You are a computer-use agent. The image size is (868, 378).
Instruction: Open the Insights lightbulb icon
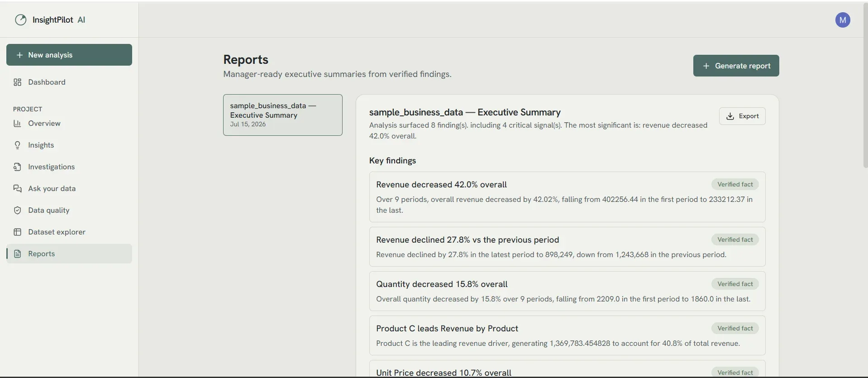18,145
